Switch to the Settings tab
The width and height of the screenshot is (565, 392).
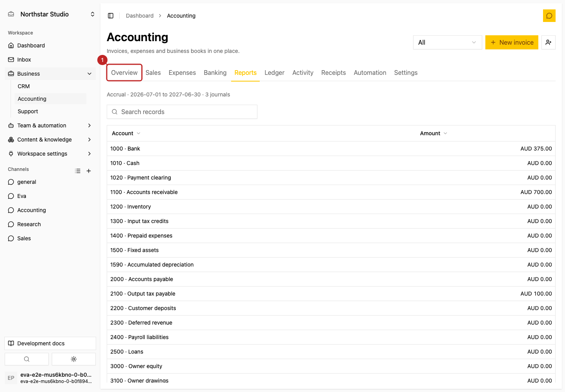tap(406, 73)
